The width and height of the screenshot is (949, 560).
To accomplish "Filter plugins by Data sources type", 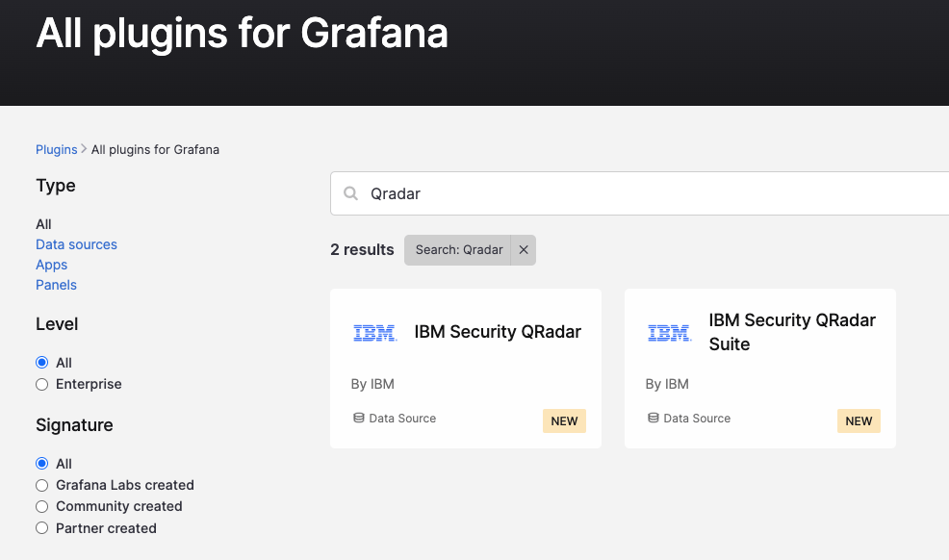I will (x=76, y=243).
